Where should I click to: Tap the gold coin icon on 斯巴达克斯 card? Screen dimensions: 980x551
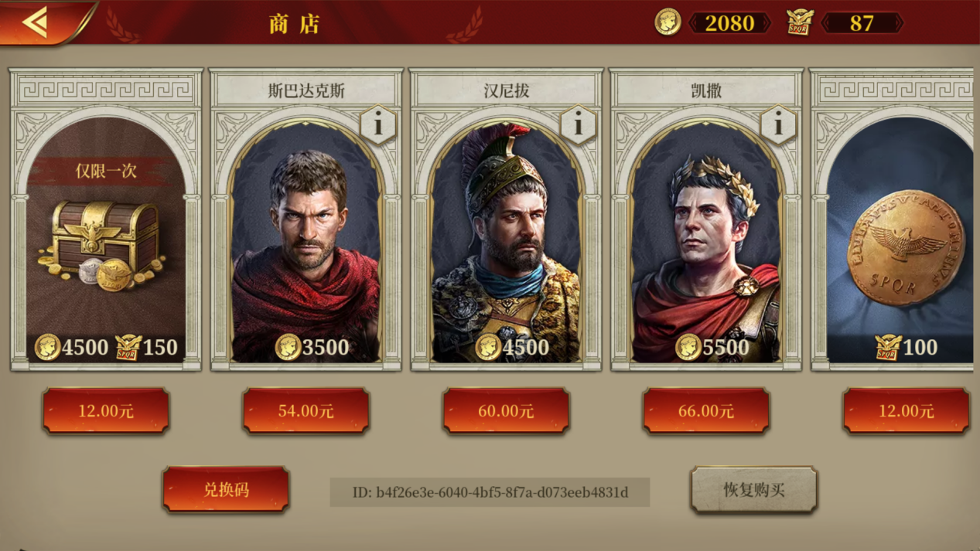pos(288,348)
